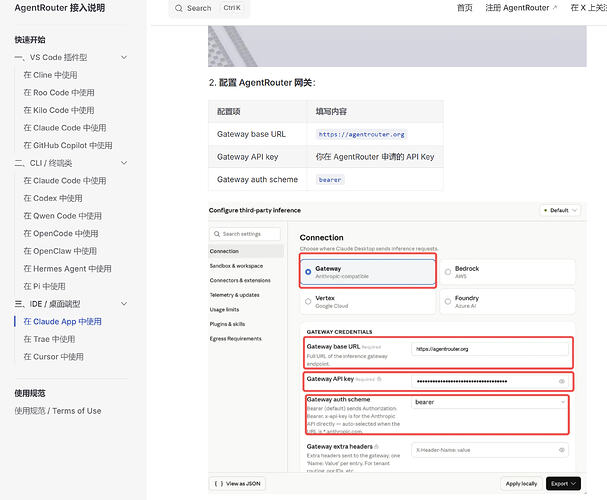Image resolution: width=607 pixels, height=500 pixels.
Task: Select the Foundry Azure AI radio option
Action: click(448, 301)
